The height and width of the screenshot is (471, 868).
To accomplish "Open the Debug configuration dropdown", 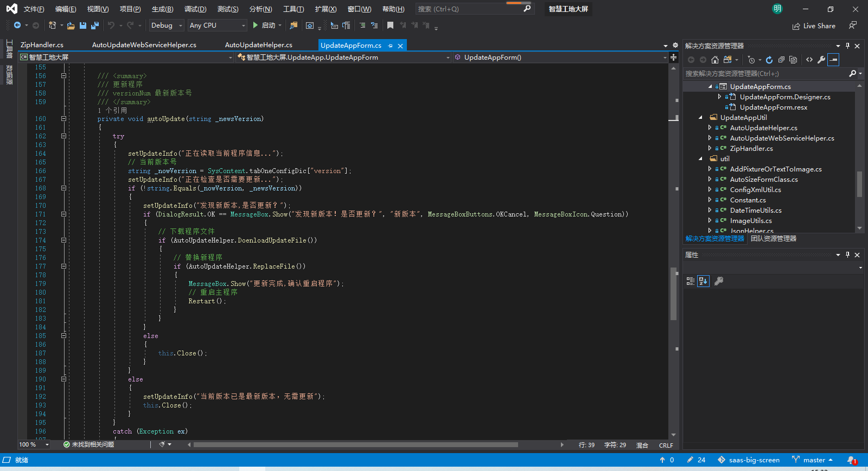I will pyautogui.click(x=166, y=26).
